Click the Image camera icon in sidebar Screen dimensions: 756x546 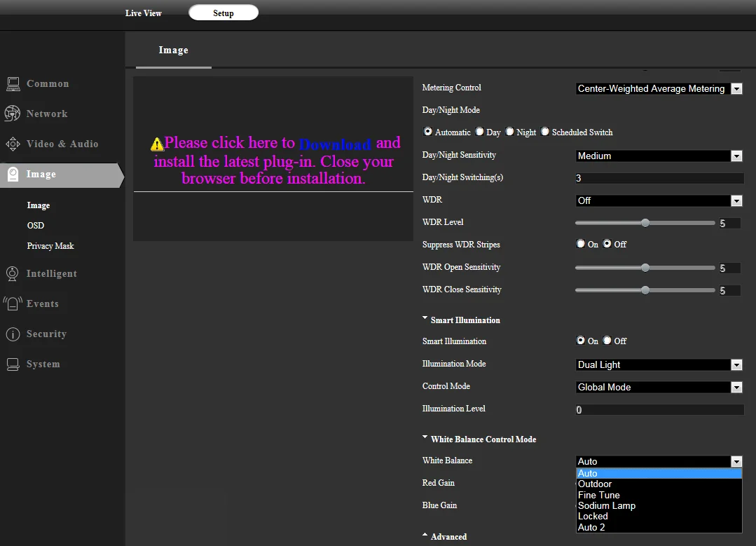click(x=13, y=174)
